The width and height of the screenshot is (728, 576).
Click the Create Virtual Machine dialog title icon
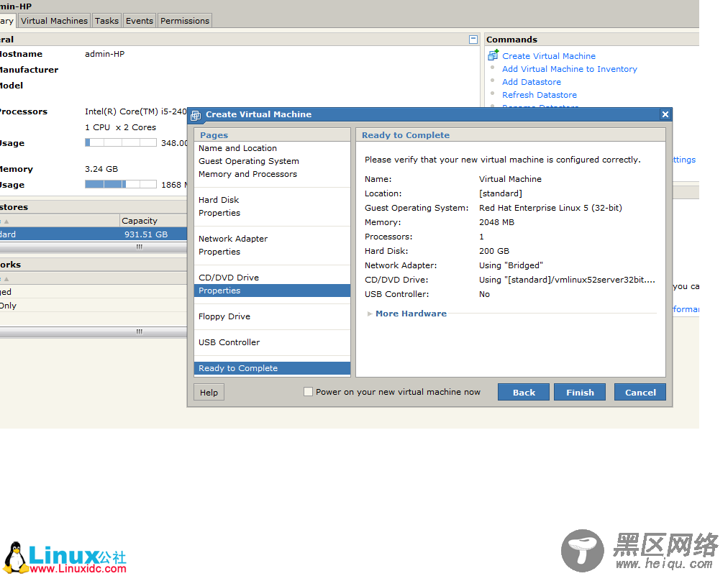point(196,115)
